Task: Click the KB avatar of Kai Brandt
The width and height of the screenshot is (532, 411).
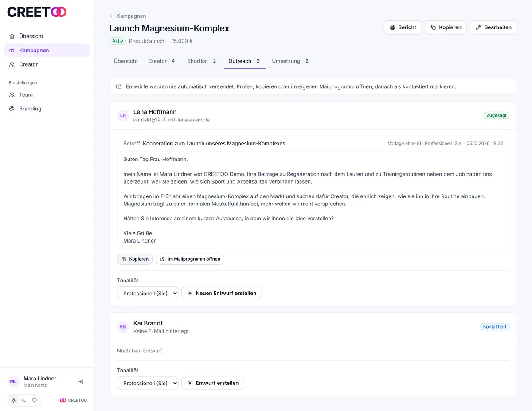Action: (x=123, y=327)
